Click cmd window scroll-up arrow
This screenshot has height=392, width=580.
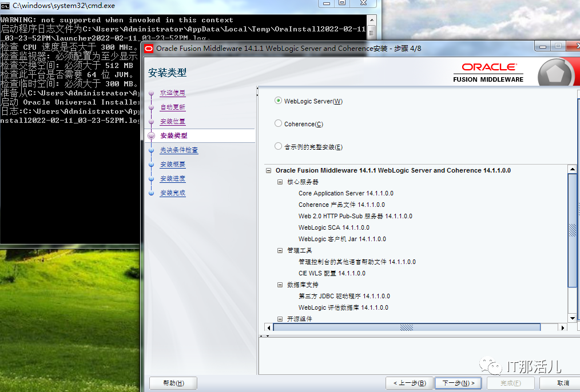coord(372,19)
